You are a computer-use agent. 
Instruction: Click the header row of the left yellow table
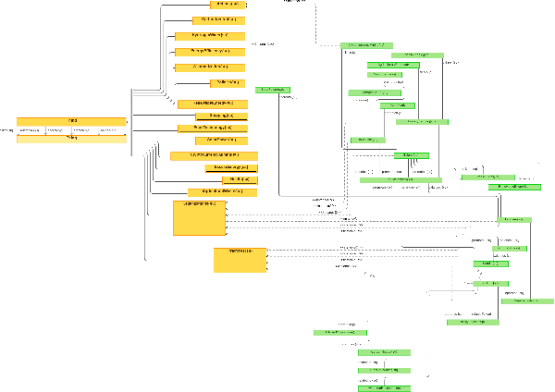[71, 121]
